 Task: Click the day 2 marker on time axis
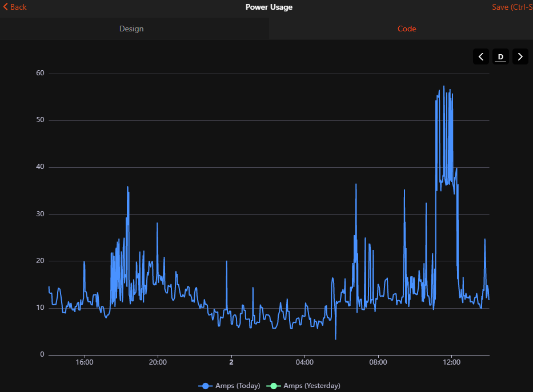231,362
